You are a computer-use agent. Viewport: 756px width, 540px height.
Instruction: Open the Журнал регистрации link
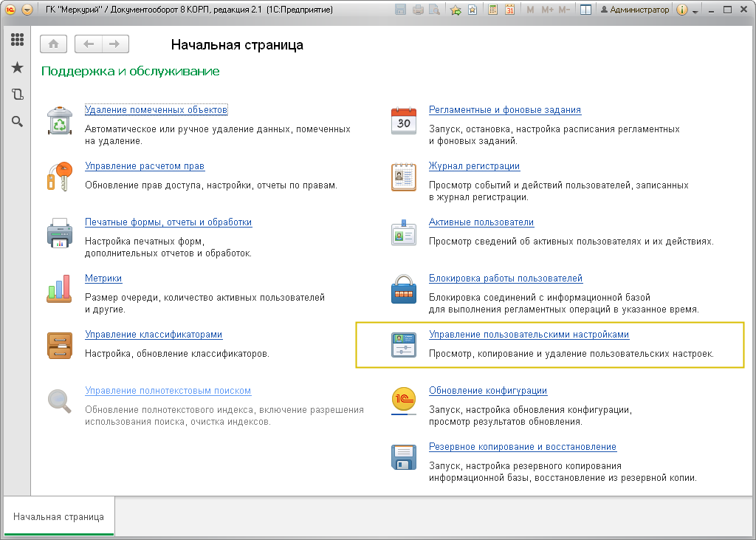pos(475,166)
